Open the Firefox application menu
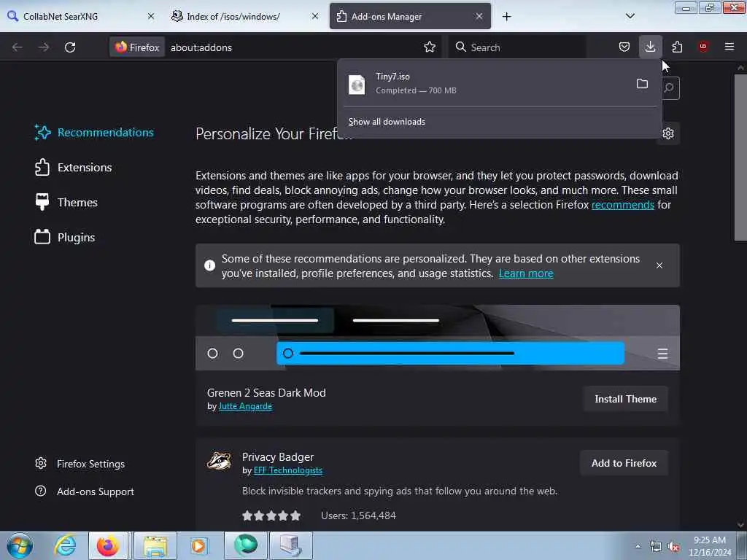 [x=729, y=47]
